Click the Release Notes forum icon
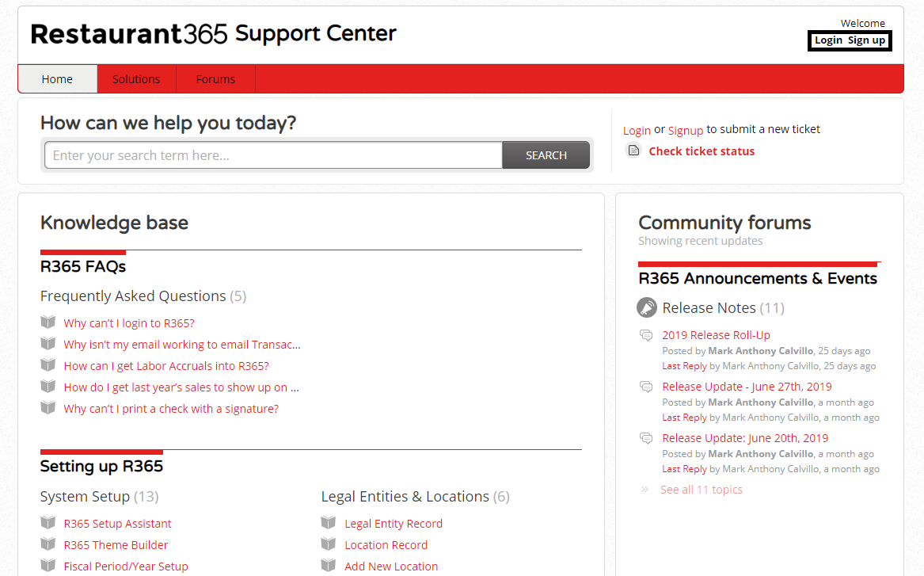The width and height of the screenshot is (924, 576). [x=646, y=307]
